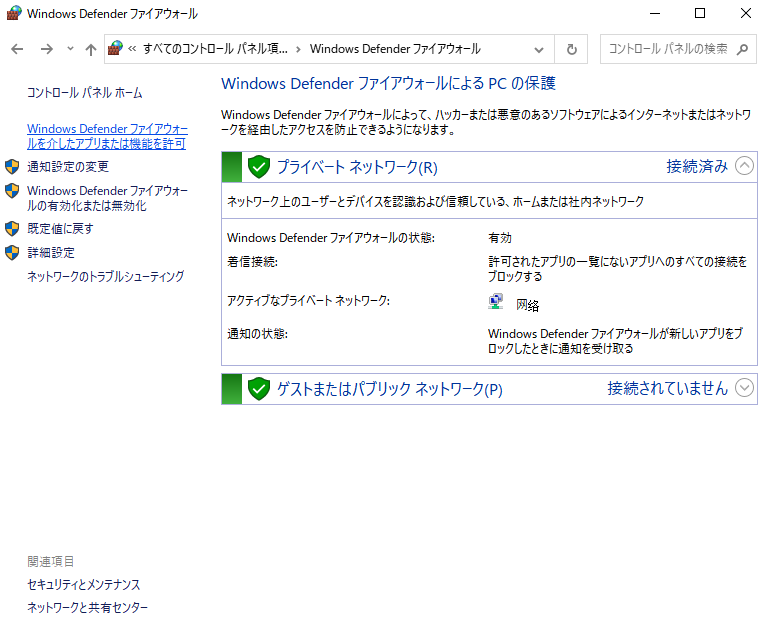Minimize the firewall window
Viewport: 768px width, 634px height.
[655, 13]
